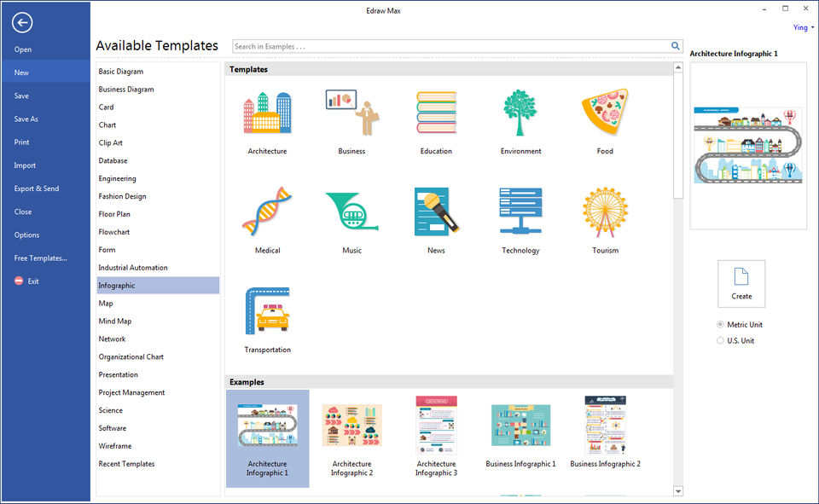The width and height of the screenshot is (819, 504).
Task: Open Export & Send
Action: coord(37,188)
